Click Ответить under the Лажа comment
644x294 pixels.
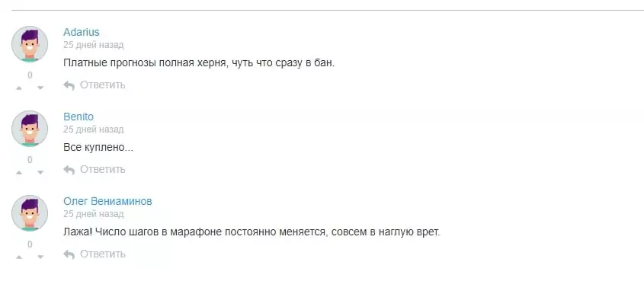tap(102, 254)
